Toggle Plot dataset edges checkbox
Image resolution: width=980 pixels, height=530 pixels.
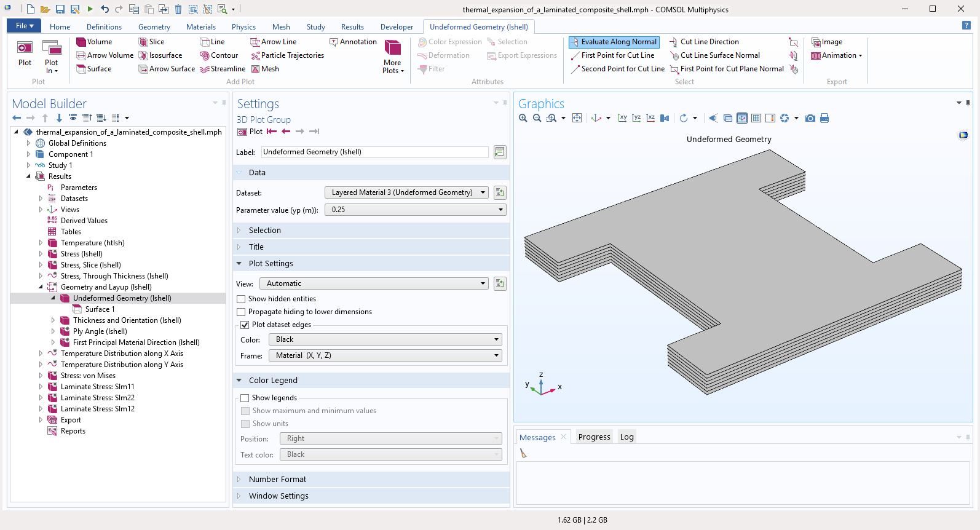245,325
